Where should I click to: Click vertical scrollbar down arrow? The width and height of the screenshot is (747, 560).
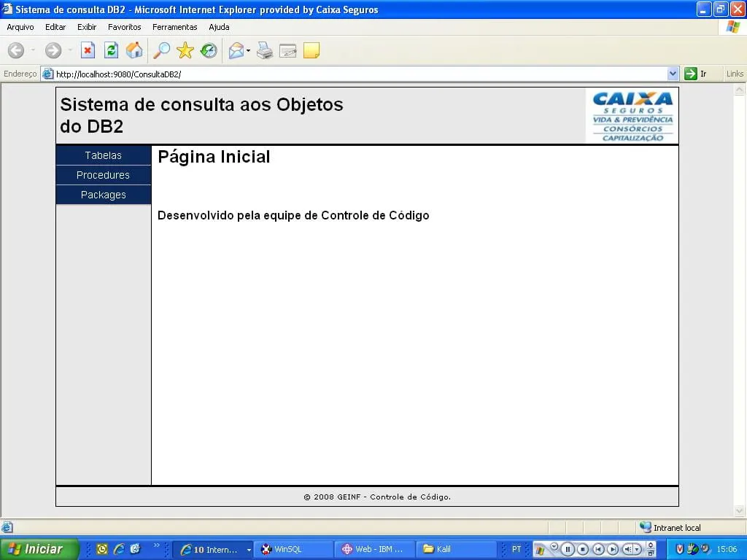click(740, 511)
